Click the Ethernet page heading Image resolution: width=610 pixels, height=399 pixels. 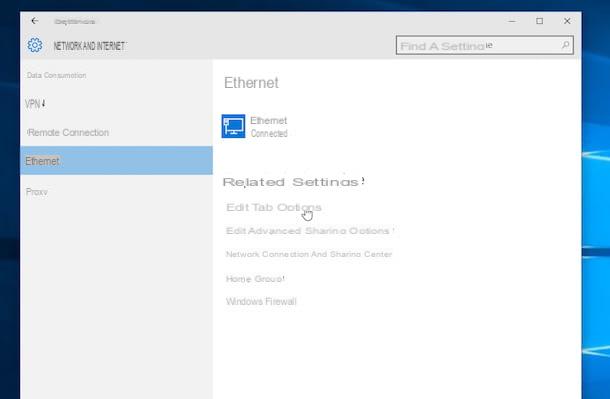(x=251, y=83)
